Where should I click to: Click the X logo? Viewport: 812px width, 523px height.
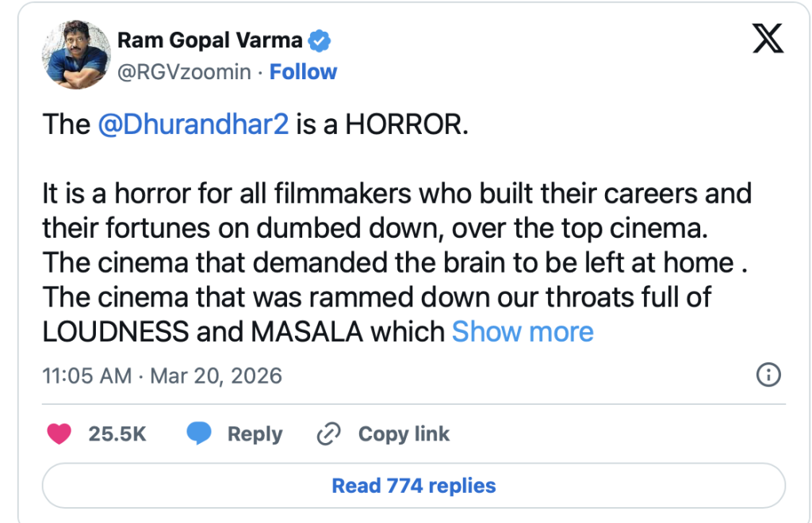click(x=767, y=39)
